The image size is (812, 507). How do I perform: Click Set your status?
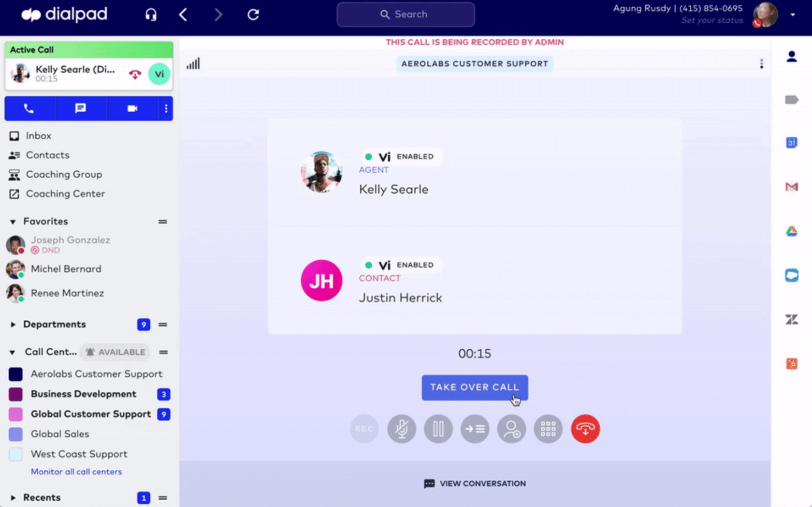(x=712, y=20)
